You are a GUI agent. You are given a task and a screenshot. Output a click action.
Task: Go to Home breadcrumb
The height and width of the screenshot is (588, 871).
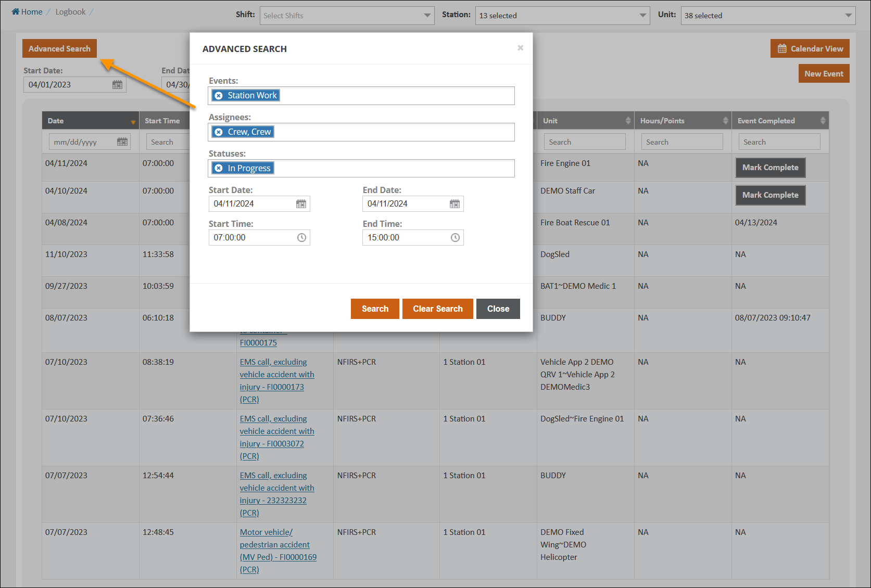tap(27, 12)
